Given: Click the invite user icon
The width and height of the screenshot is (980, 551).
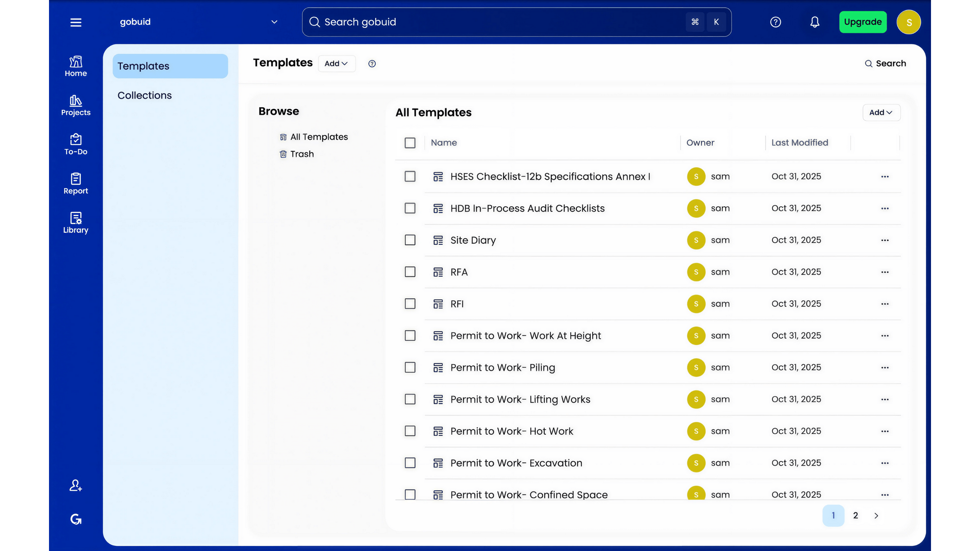Looking at the screenshot, I should click(76, 486).
